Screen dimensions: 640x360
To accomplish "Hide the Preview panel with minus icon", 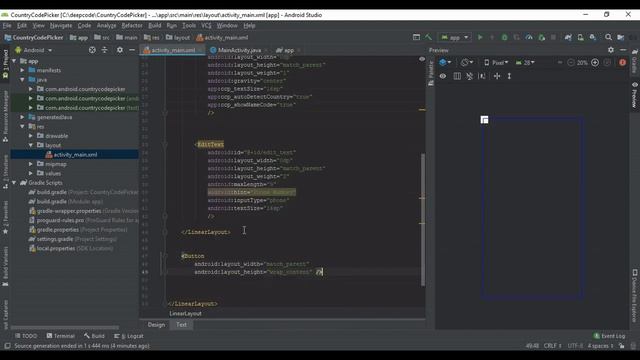I will [x=623, y=50].
